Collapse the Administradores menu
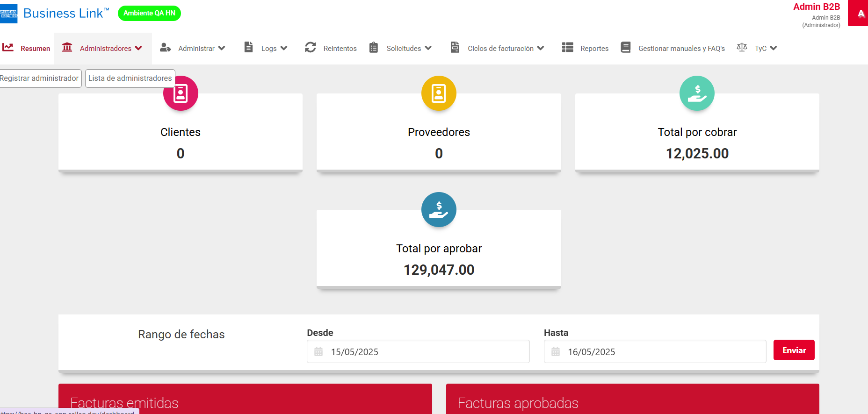868x414 pixels. [103, 48]
